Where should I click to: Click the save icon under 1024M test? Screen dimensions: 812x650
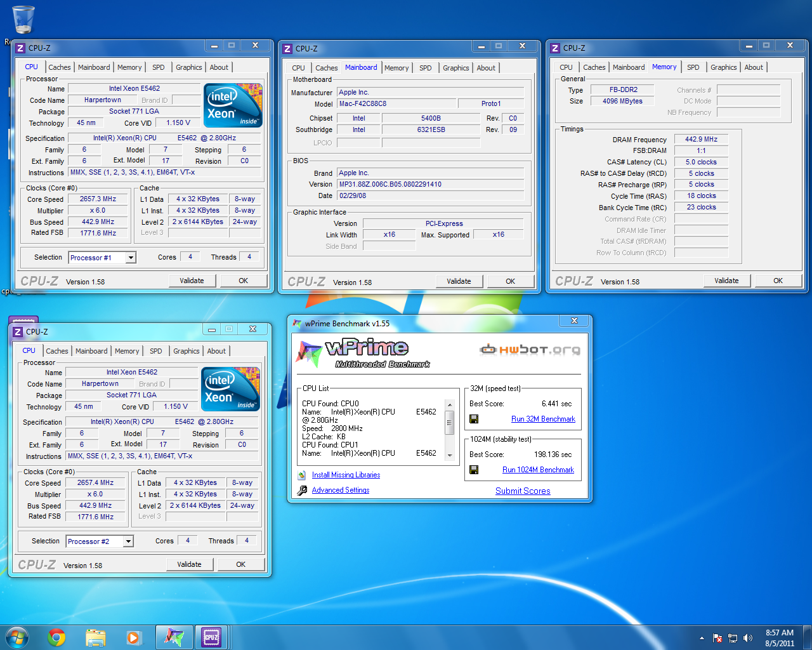tap(474, 470)
